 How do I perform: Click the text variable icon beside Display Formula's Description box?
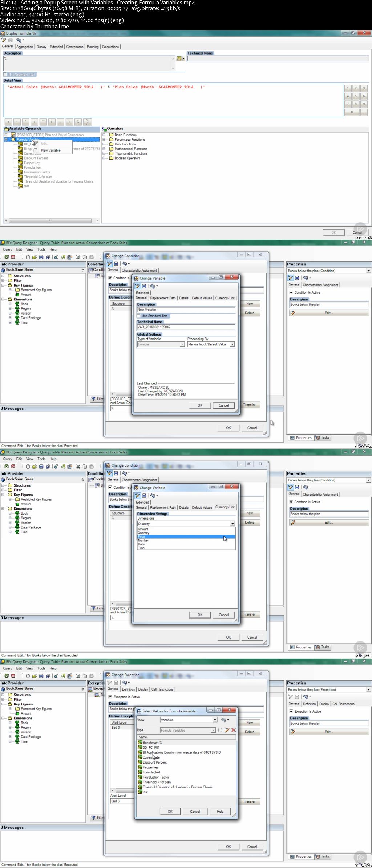(179, 58)
